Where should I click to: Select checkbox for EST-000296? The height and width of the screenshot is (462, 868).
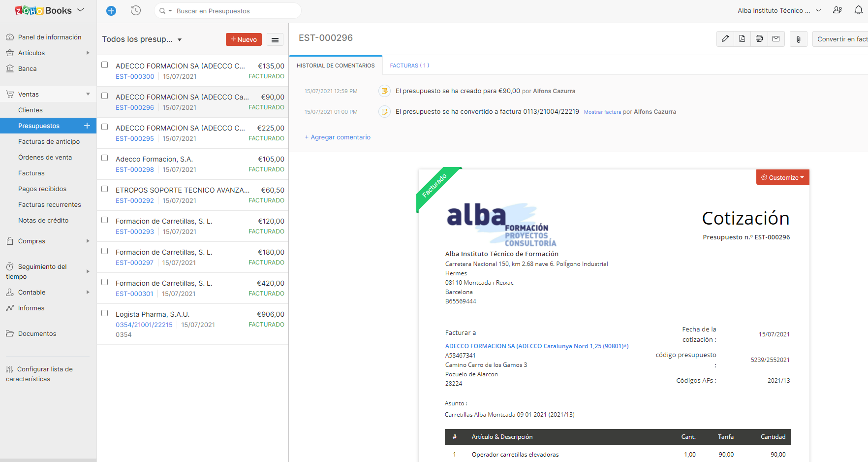click(104, 96)
